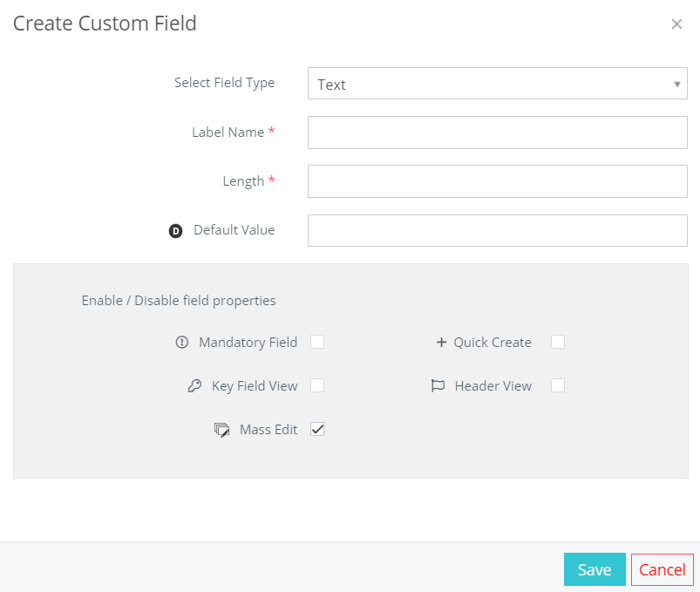Click the Default Value text box
This screenshot has height=592, width=700.
coord(497,230)
